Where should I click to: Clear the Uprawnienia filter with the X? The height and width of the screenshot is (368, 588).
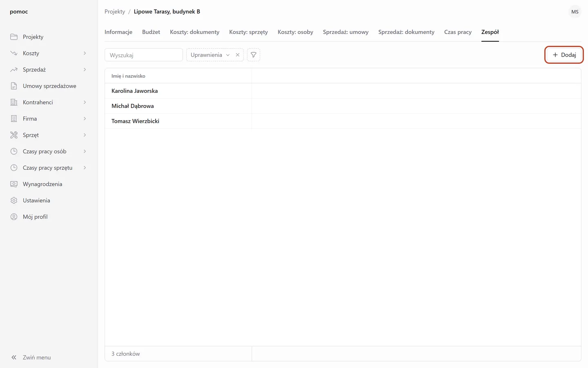click(238, 55)
